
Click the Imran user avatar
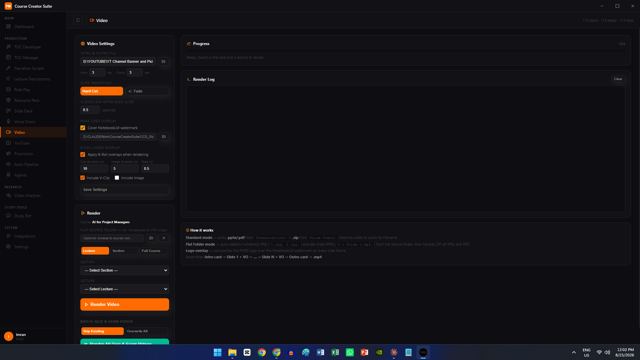pyautogui.click(x=9, y=336)
